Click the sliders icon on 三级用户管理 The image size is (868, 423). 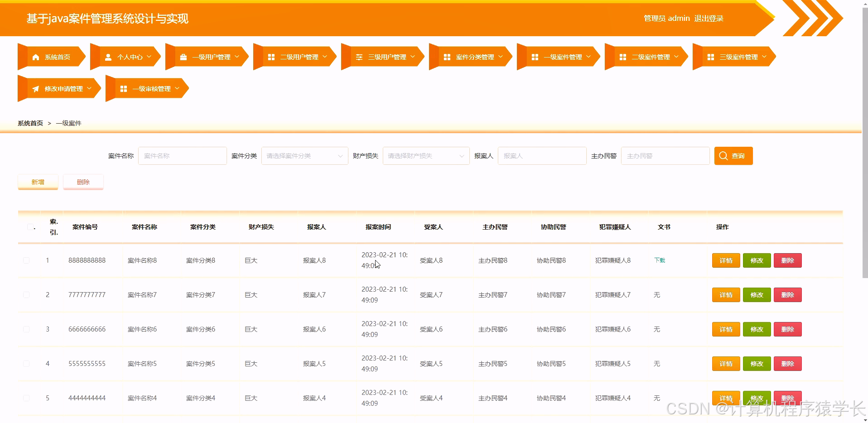click(x=359, y=57)
